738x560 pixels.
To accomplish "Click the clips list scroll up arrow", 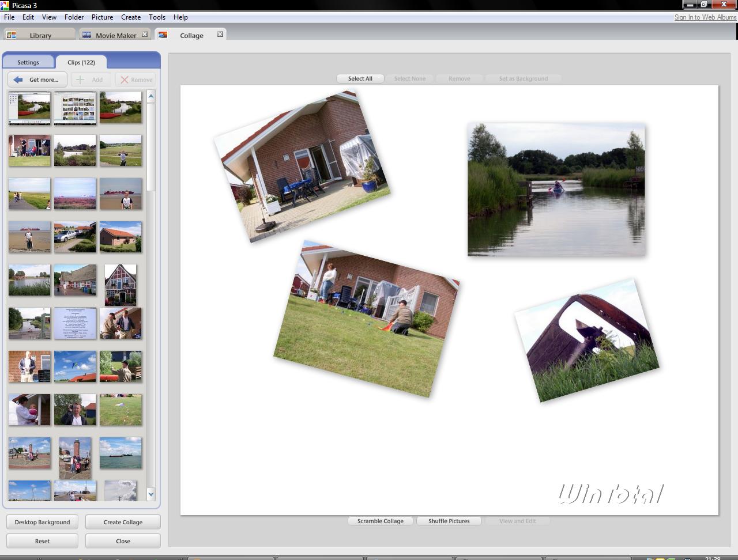I will [x=151, y=96].
